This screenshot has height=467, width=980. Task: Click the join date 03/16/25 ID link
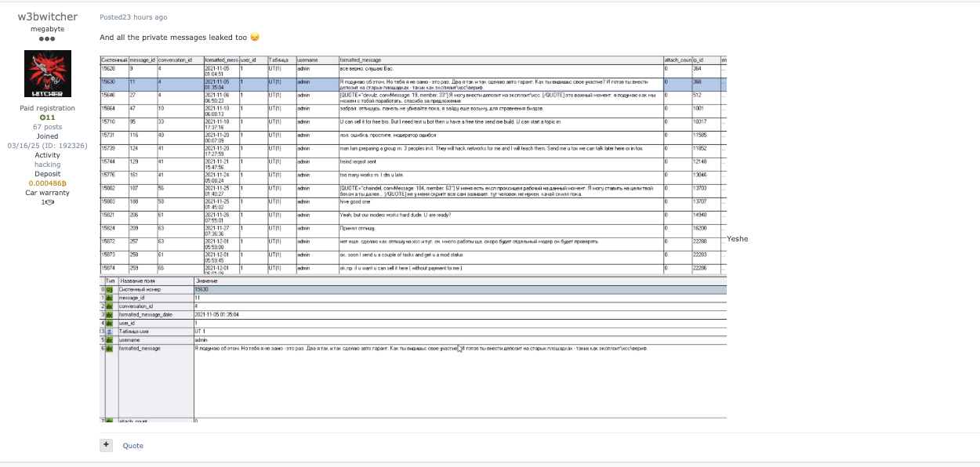(47, 146)
